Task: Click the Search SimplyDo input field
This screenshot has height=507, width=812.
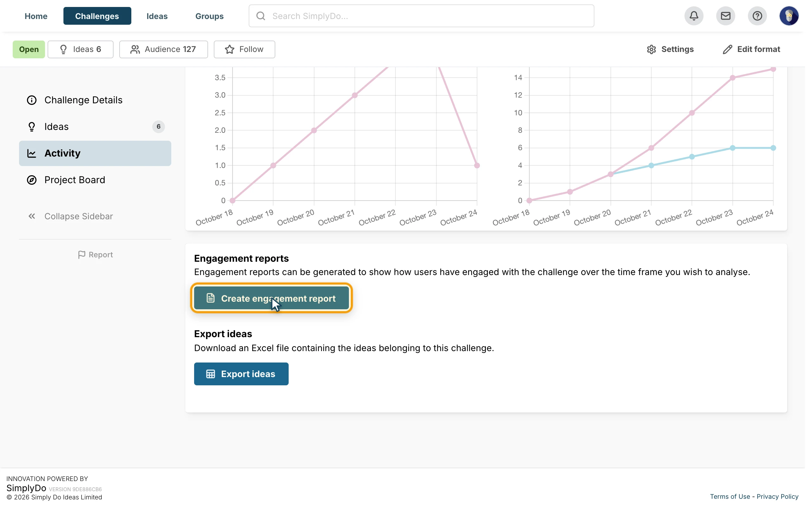Action: (421, 16)
